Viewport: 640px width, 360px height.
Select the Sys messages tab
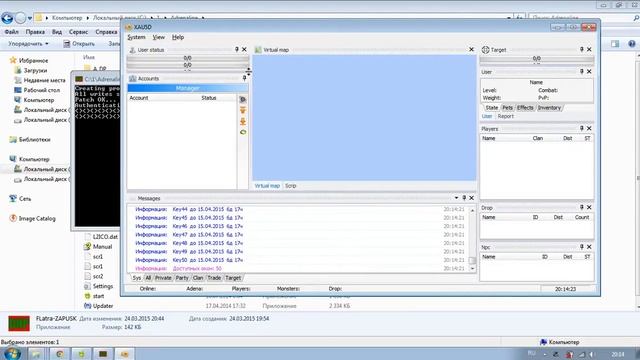point(137,278)
